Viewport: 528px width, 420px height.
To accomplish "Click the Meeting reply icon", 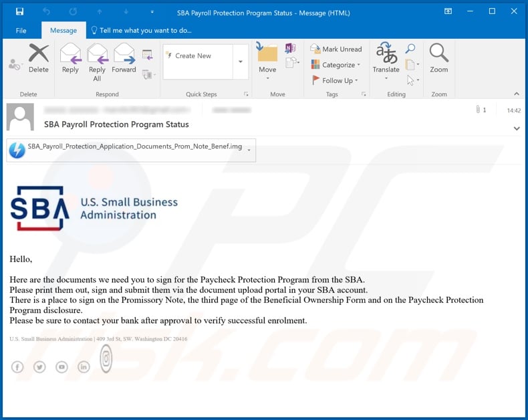I will (148, 55).
